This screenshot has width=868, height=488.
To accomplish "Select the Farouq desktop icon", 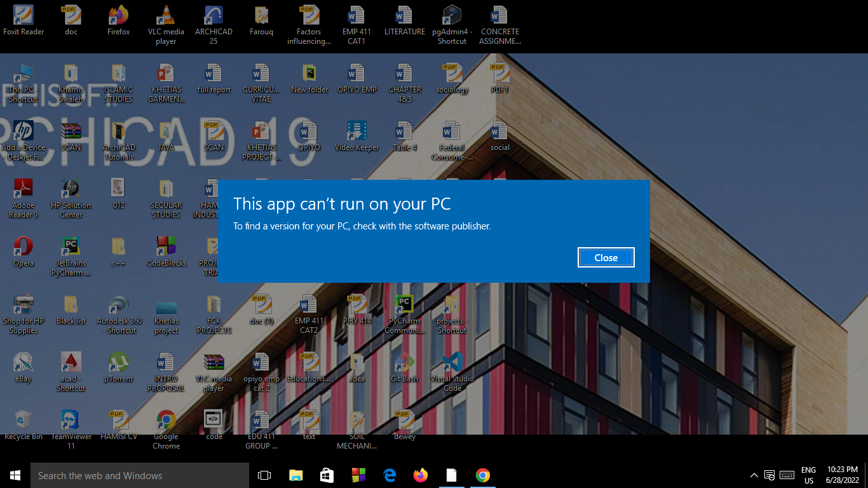I will tap(261, 20).
